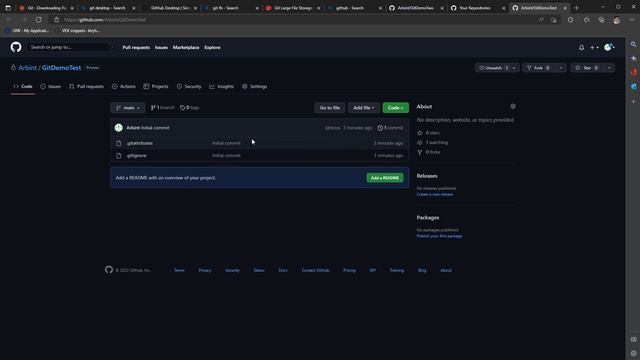Switch to the Insights tab

tap(222, 87)
